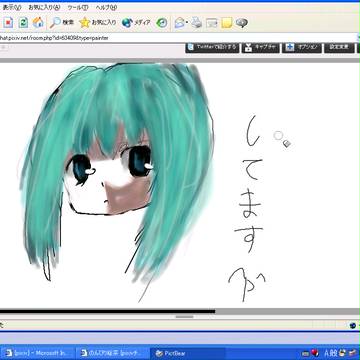Click the Edit page toolbar icon
The height and width of the screenshot is (360, 360).
[212, 23]
